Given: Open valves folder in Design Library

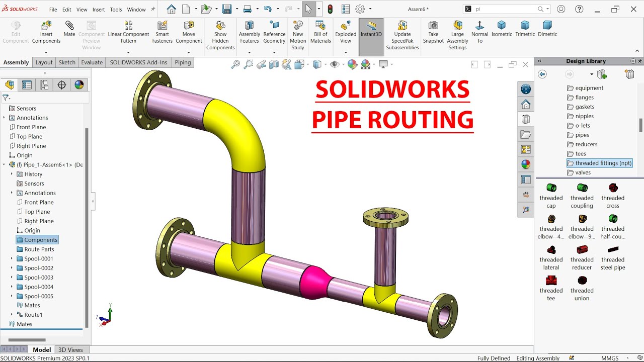Looking at the screenshot, I should pos(579,172).
